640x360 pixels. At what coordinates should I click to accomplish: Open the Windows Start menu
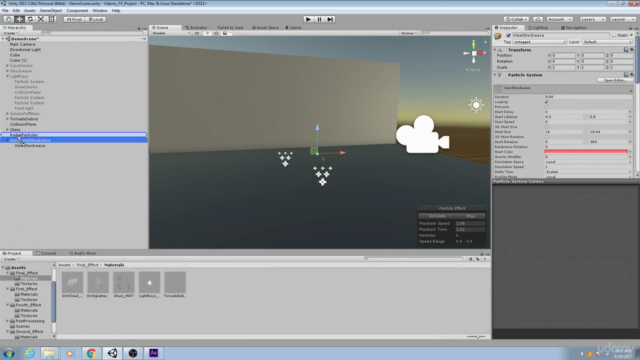[9, 353]
